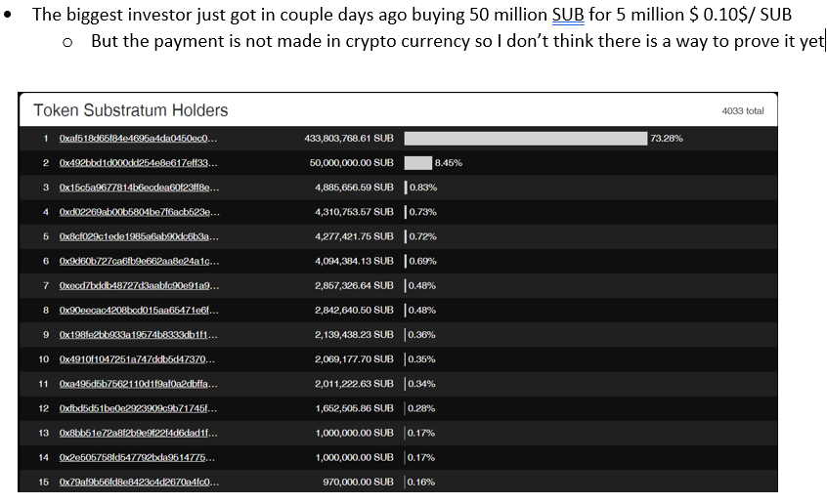Click the 970,000.00 SUB balance
Image resolution: width=827 pixels, height=504 pixels.
point(358,482)
